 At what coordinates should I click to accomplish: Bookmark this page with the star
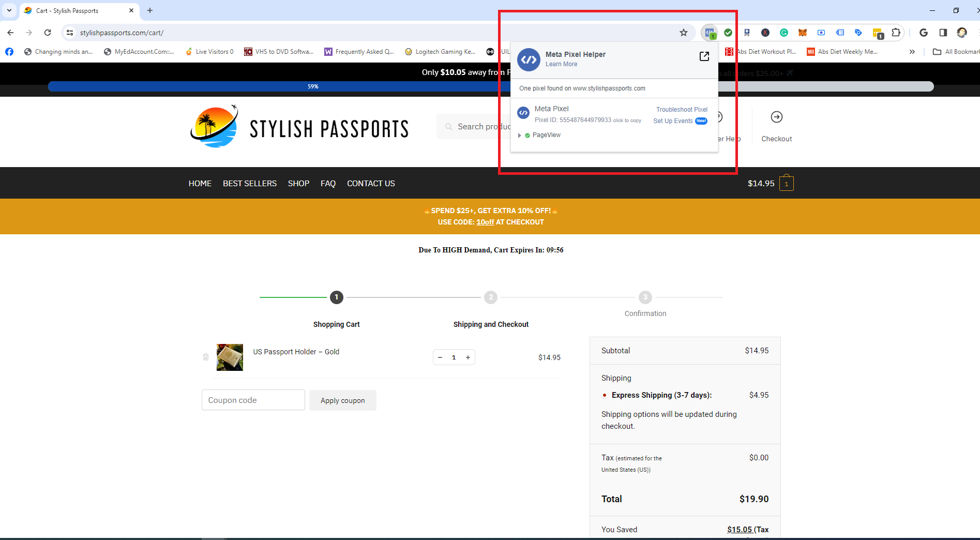click(684, 33)
